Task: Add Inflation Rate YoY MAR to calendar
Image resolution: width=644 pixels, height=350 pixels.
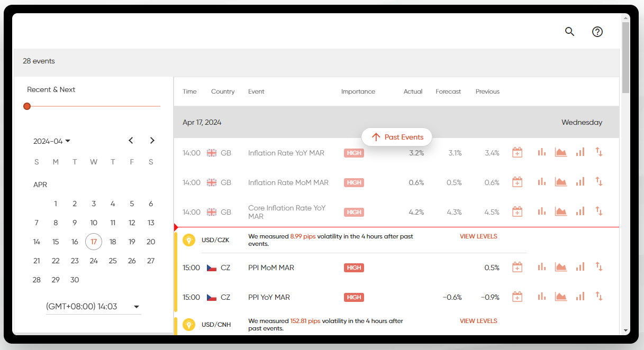Action: click(x=517, y=153)
